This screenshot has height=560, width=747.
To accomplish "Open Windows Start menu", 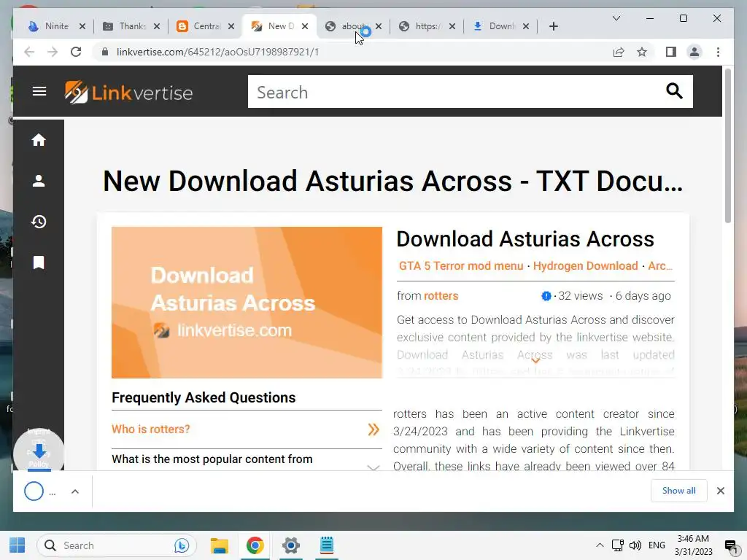I will tap(18, 545).
